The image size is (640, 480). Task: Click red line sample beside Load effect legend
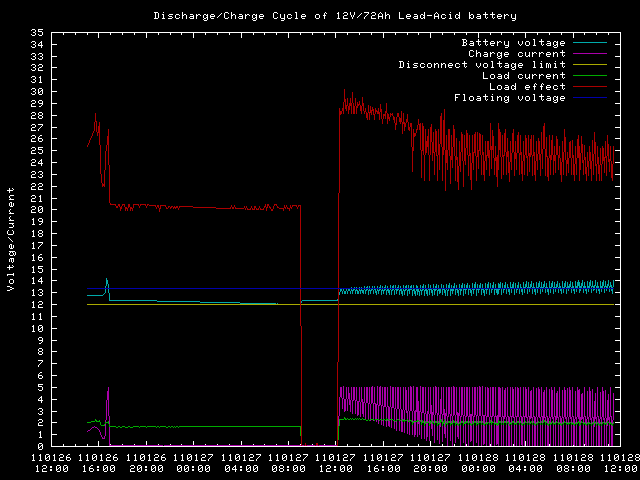pyautogui.click(x=592, y=87)
